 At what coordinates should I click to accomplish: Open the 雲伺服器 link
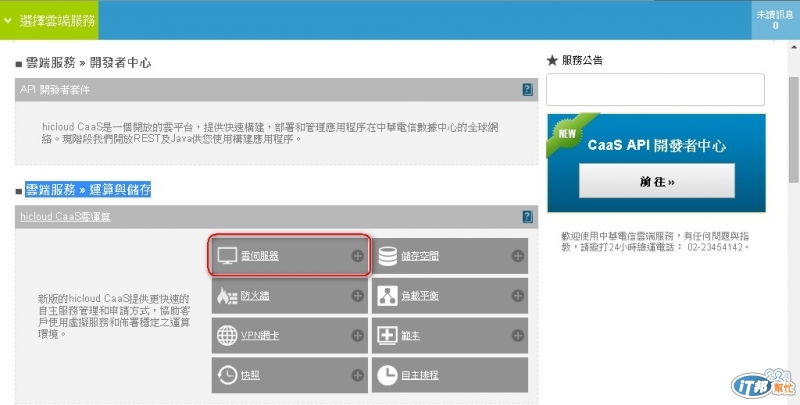click(260, 256)
